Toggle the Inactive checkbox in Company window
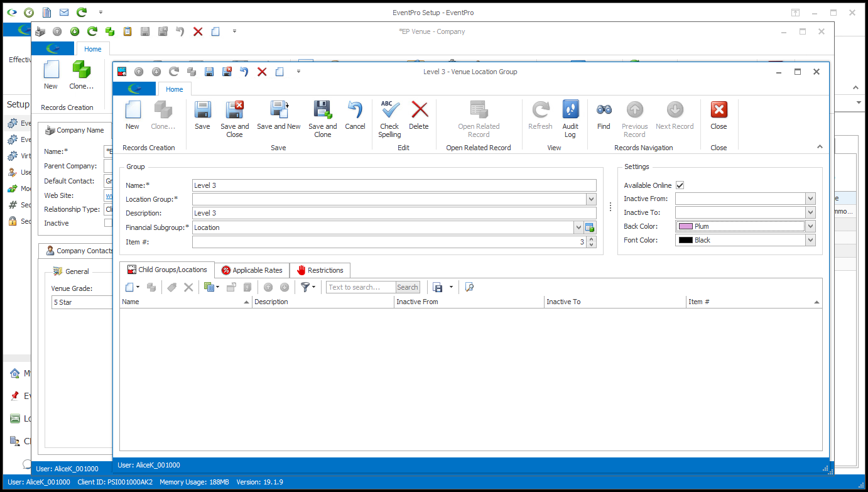The height and width of the screenshot is (492, 868). pos(108,223)
